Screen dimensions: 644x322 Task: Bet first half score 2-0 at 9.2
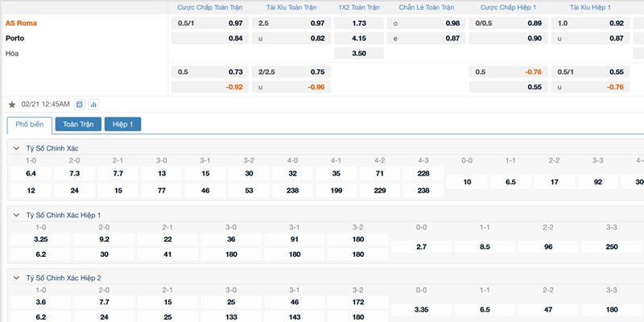point(105,239)
